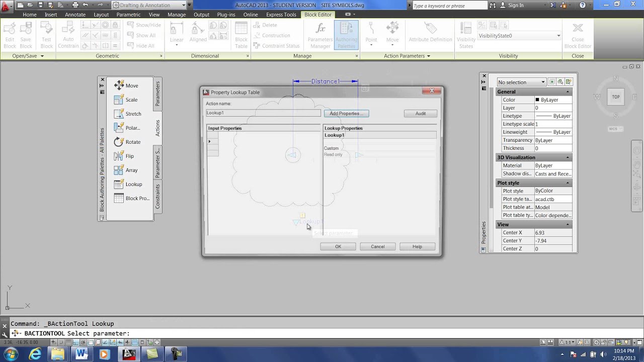Click the Color ByLayer swatch value

553,100
